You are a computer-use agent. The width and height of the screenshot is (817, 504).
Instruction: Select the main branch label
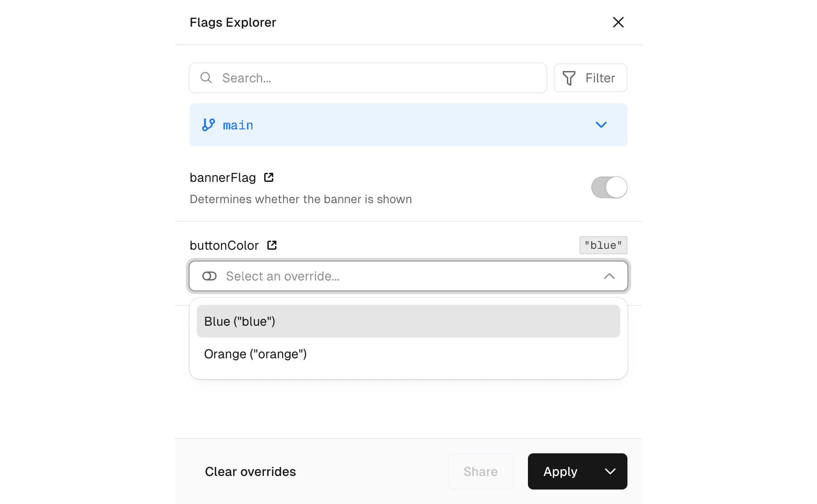point(238,125)
